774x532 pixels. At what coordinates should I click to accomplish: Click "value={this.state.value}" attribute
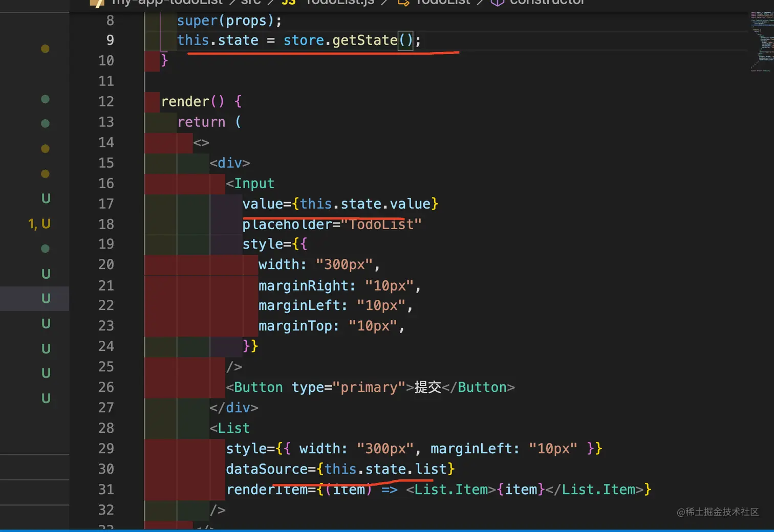click(x=340, y=204)
